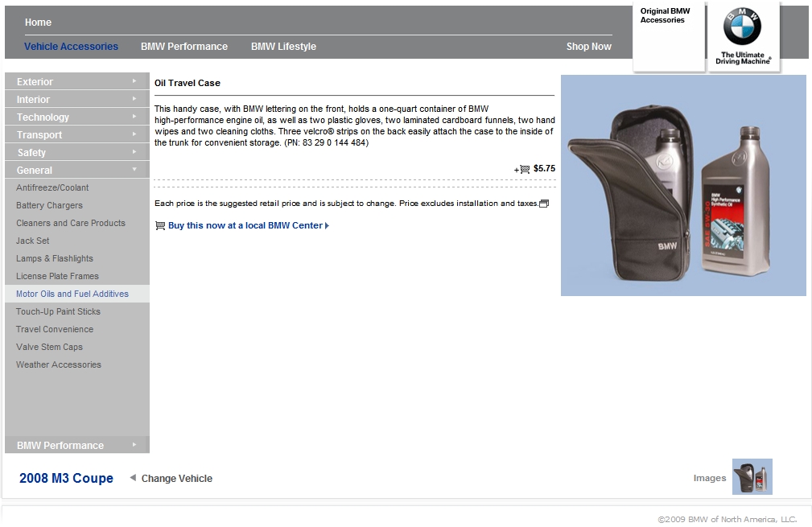Open the BMW Lifestyle tab

(x=283, y=47)
